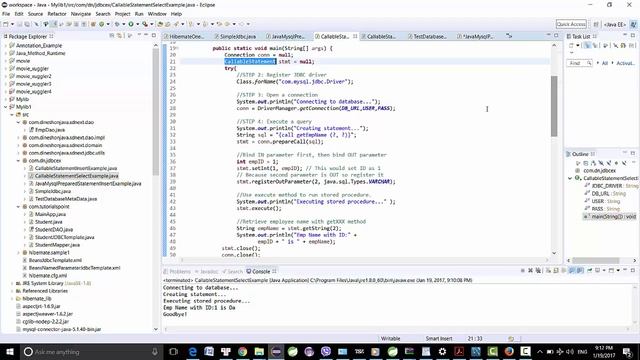640x360 pixels.
Task: Switch to the HibernateOne editor tab
Action: coord(185,36)
